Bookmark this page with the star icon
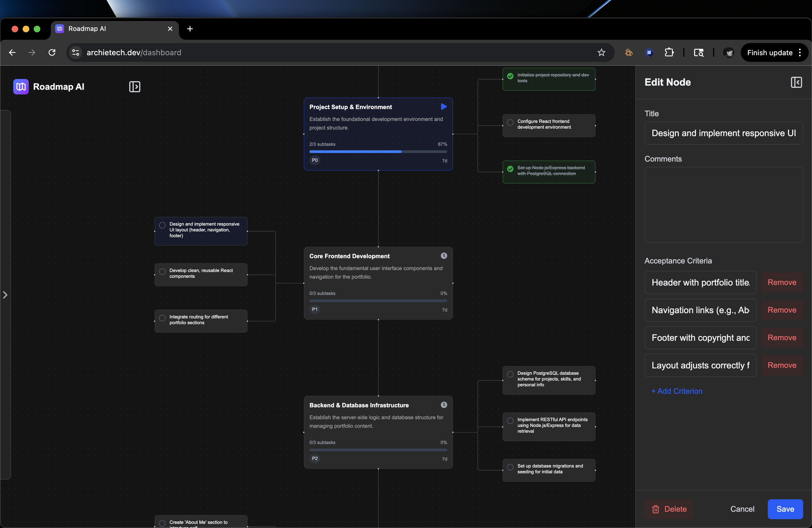The height and width of the screenshot is (528, 812). point(601,52)
